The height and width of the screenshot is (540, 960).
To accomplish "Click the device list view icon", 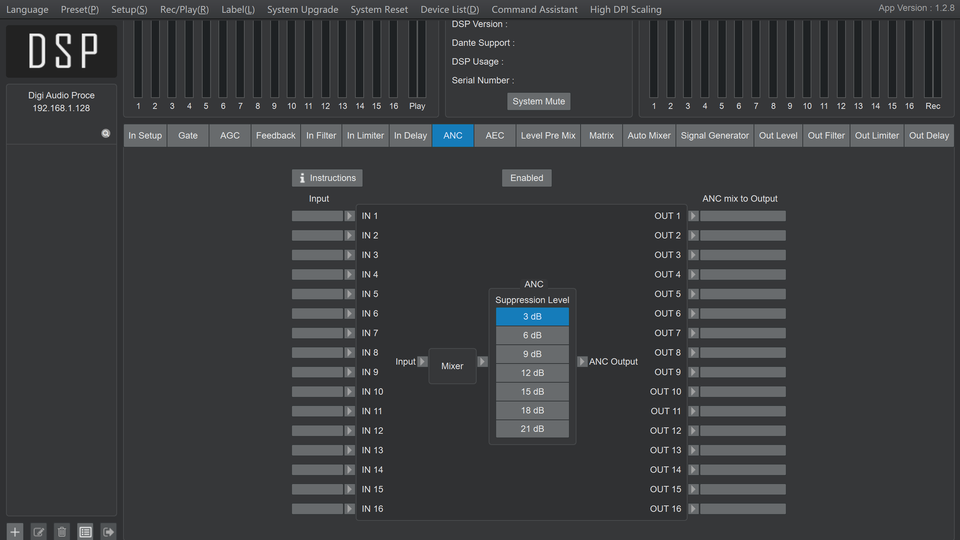I will pos(85,532).
